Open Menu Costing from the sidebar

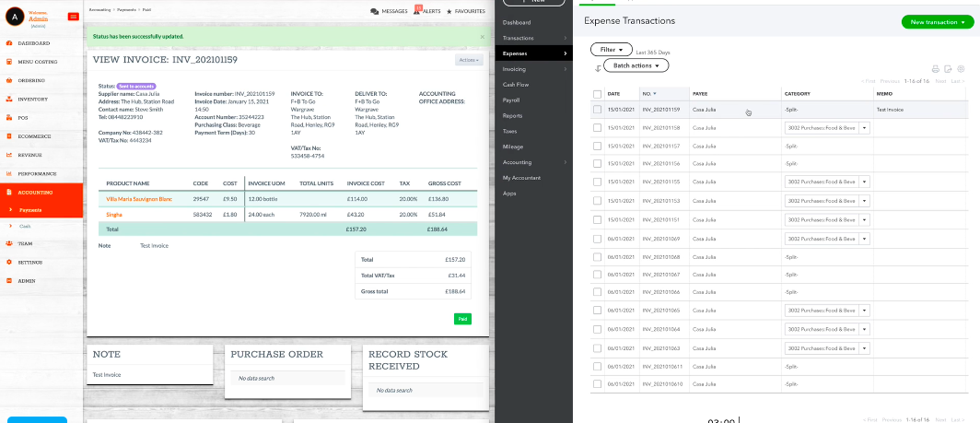(x=38, y=62)
